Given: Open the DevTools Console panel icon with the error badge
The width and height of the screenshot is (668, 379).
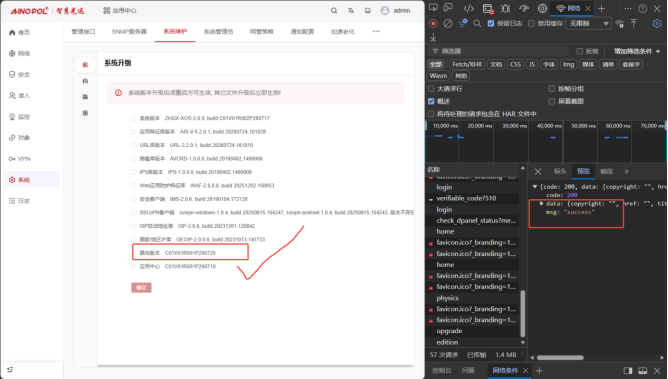Looking at the screenshot, I should (x=488, y=9).
